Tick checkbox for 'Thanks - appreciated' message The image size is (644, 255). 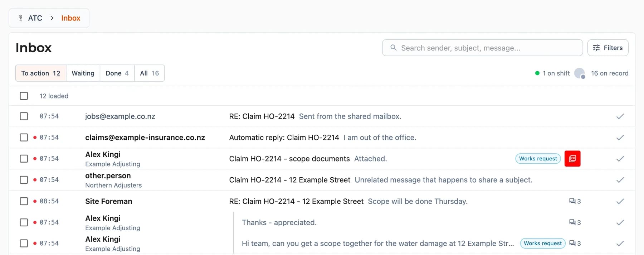point(24,222)
